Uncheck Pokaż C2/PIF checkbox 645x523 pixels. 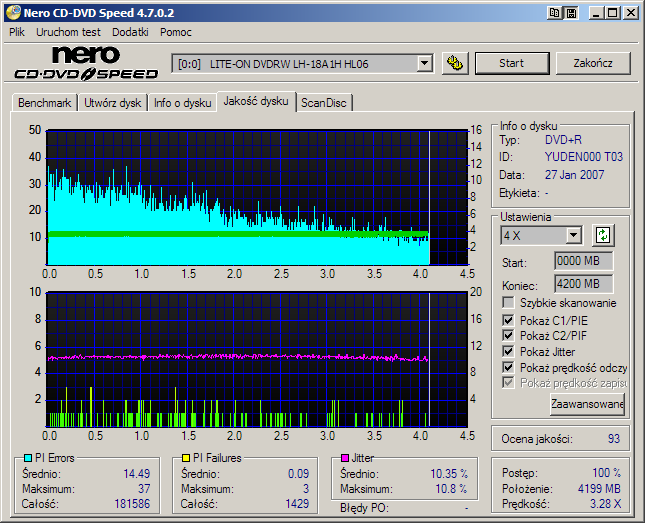point(508,335)
